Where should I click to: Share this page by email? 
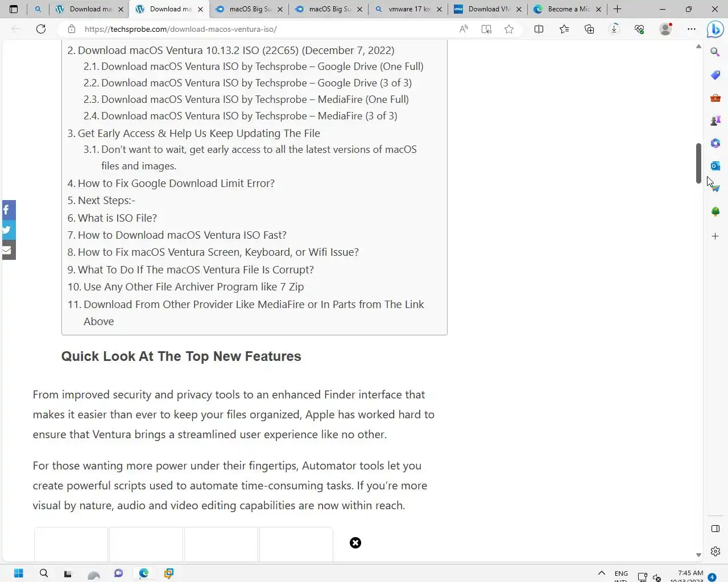[8, 250]
